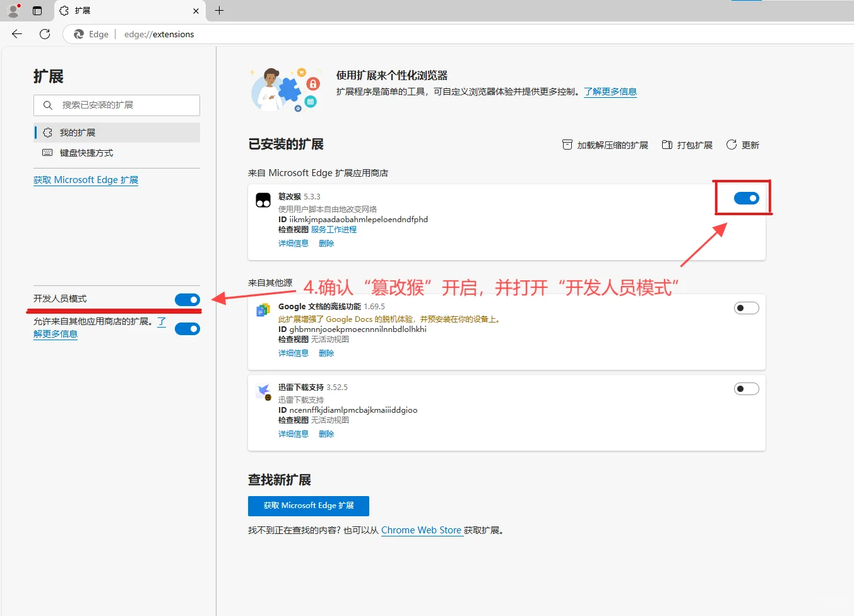Go back with the back arrow
This screenshot has width=854, height=616.
pyautogui.click(x=17, y=34)
